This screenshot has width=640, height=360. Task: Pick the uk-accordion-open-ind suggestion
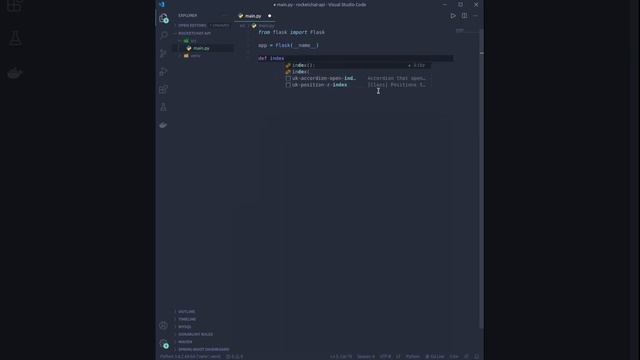tap(357, 78)
